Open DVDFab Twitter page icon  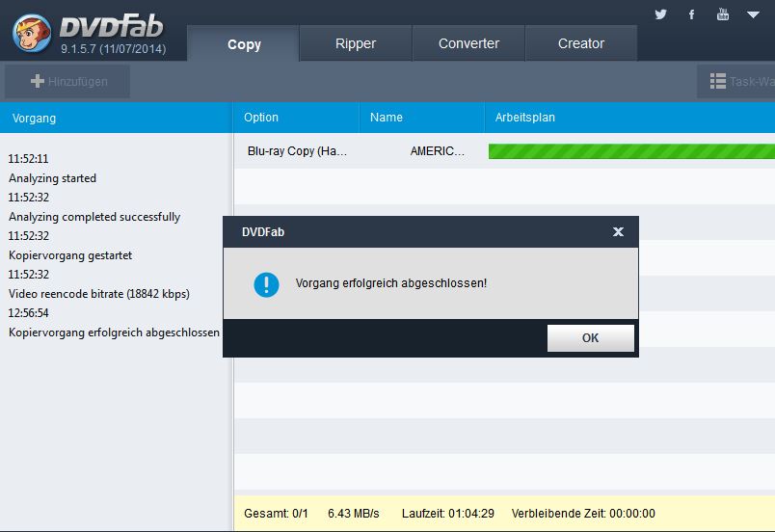coord(660,14)
